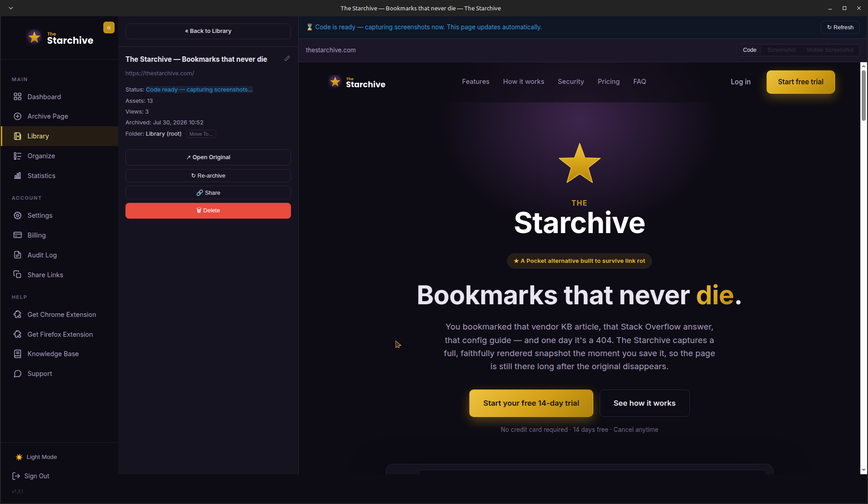
Task: Switch to the Code view tab
Action: point(749,50)
